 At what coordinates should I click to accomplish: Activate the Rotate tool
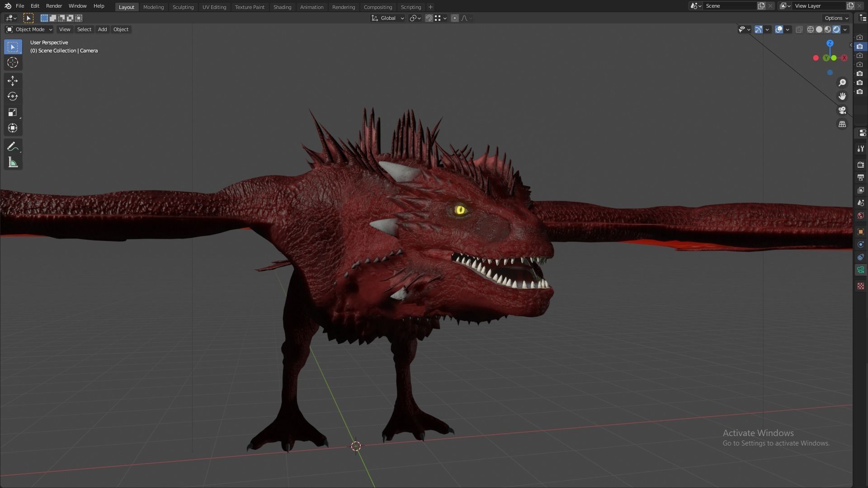click(13, 96)
